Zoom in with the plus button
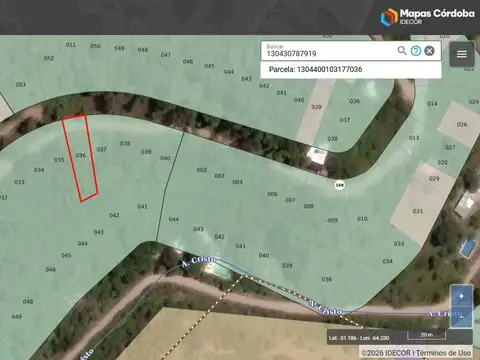 [x=461, y=296]
